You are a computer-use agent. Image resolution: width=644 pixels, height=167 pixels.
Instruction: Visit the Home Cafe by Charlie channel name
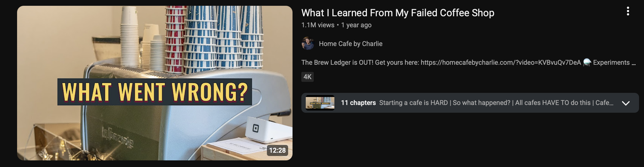(351, 44)
